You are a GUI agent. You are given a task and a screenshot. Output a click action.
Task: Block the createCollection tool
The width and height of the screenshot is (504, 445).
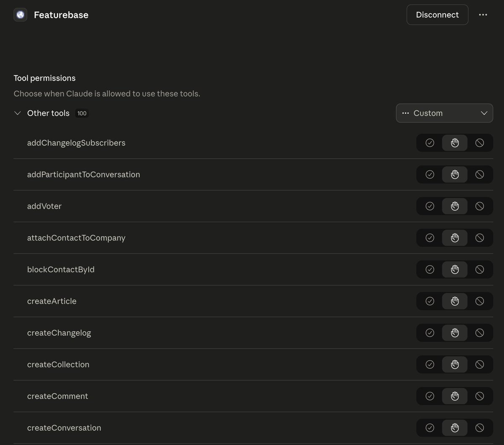point(480,364)
